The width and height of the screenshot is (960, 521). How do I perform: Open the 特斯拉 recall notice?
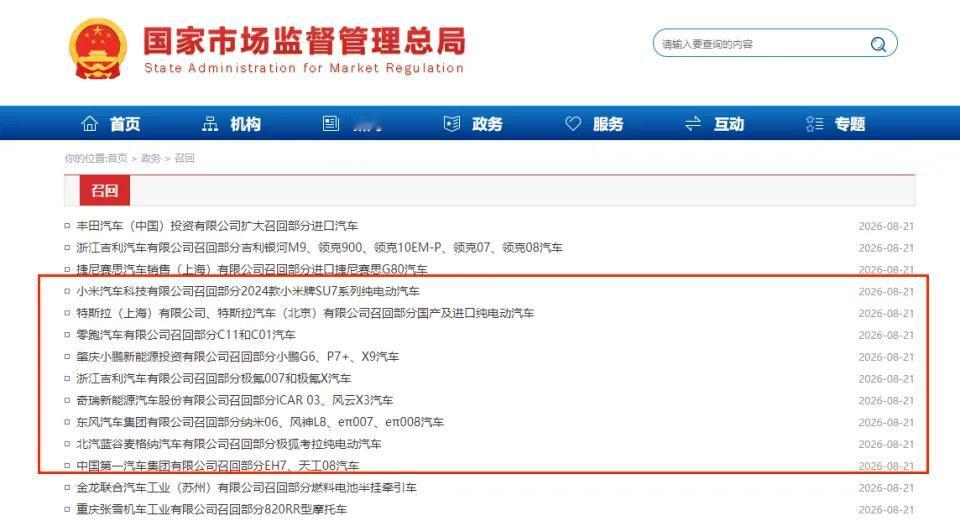coord(305,313)
